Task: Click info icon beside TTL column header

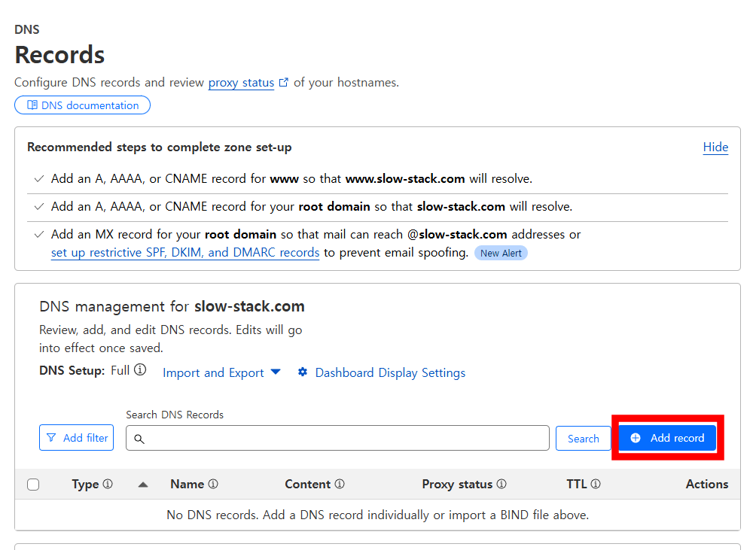Action: [596, 484]
